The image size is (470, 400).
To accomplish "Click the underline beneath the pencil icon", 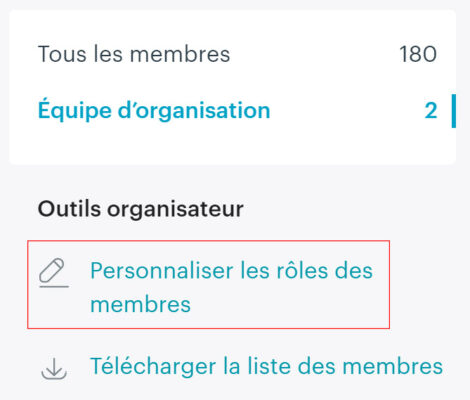I will point(54,286).
